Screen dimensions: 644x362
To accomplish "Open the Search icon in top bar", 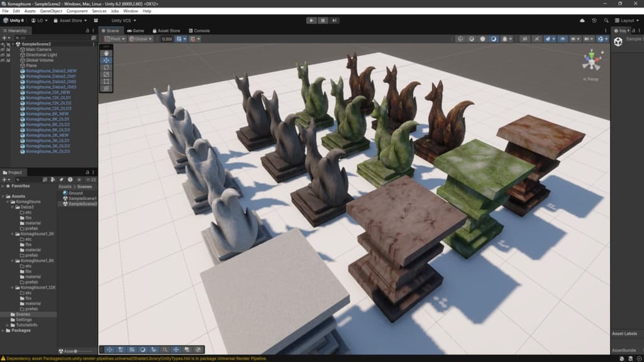I will point(606,21).
